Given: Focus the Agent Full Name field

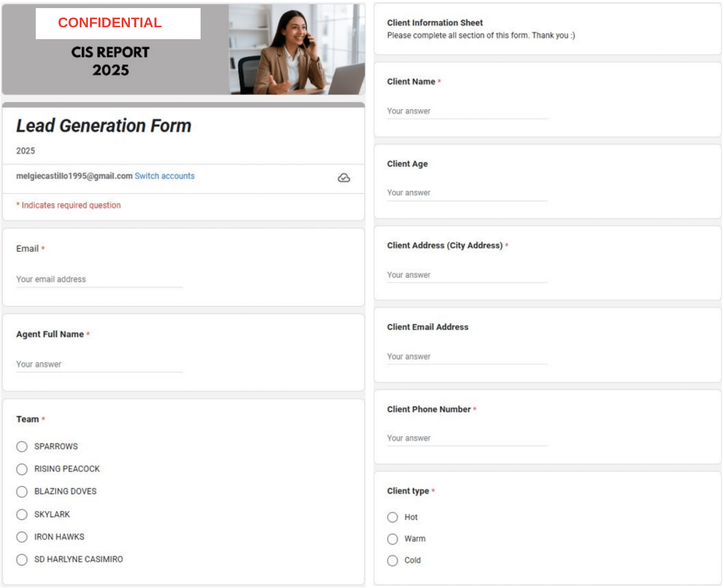Looking at the screenshot, I should tap(99, 364).
